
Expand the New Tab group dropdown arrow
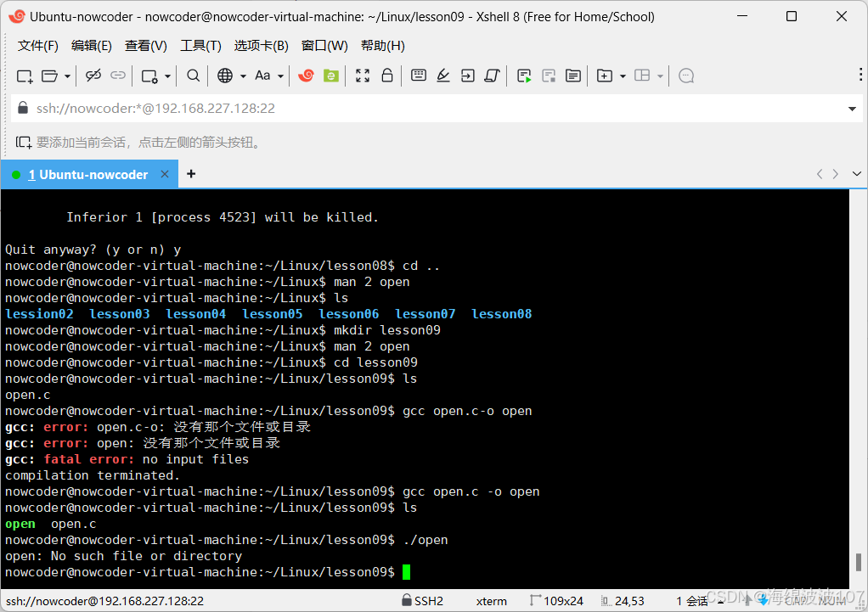(x=623, y=76)
